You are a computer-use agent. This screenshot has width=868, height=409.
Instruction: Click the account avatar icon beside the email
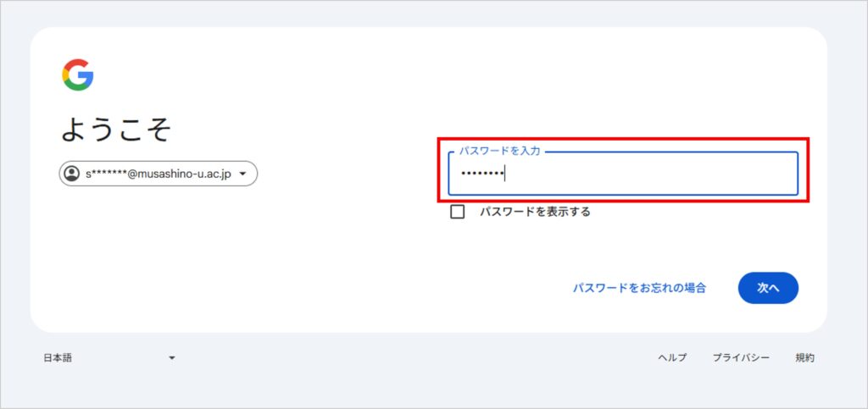(72, 174)
